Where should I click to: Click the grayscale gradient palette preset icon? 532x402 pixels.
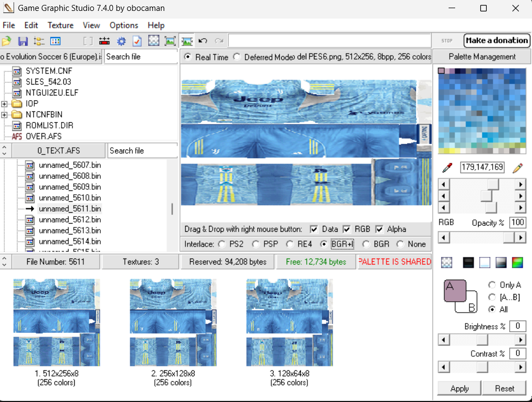click(501, 262)
